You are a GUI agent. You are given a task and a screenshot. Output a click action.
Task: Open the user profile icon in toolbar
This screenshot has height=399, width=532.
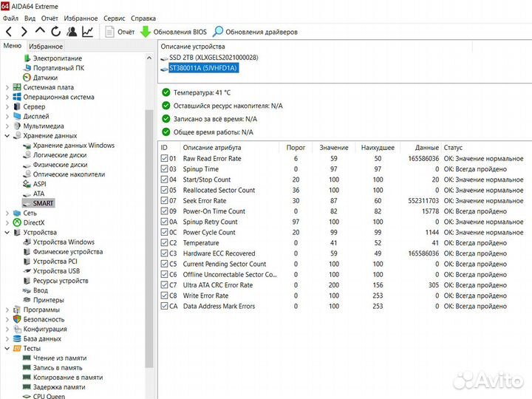tap(72, 32)
